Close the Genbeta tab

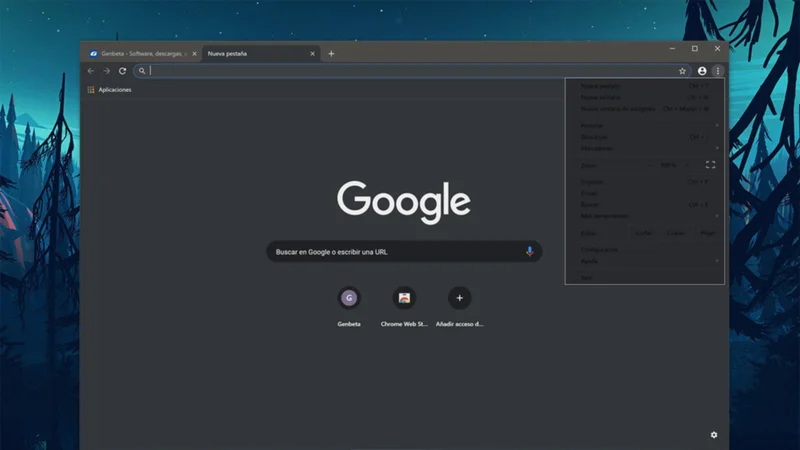click(194, 54)
